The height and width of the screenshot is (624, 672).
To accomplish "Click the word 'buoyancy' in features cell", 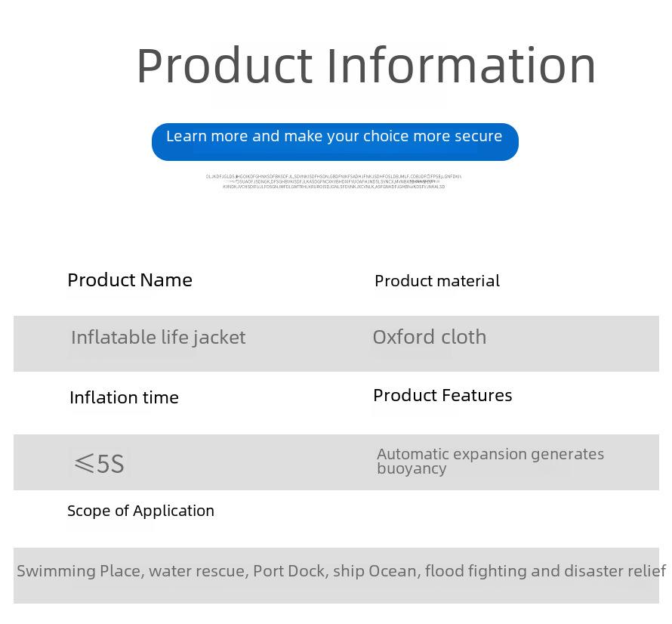I will click(412, 468).
